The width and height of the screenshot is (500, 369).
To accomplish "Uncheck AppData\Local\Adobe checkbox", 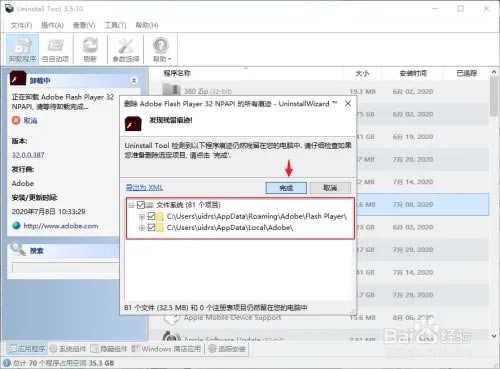I will [151, 228].
